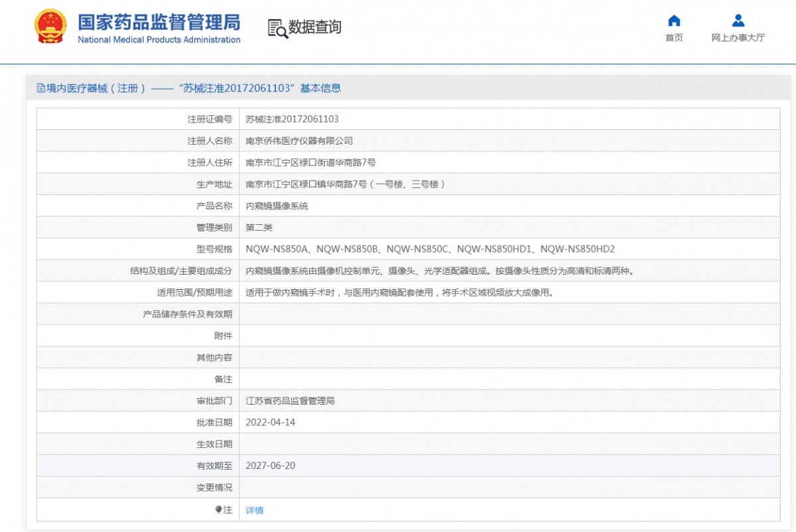Click the 数据查询 heading text
The image size is (796, 532).
click(x=315, y=27)
